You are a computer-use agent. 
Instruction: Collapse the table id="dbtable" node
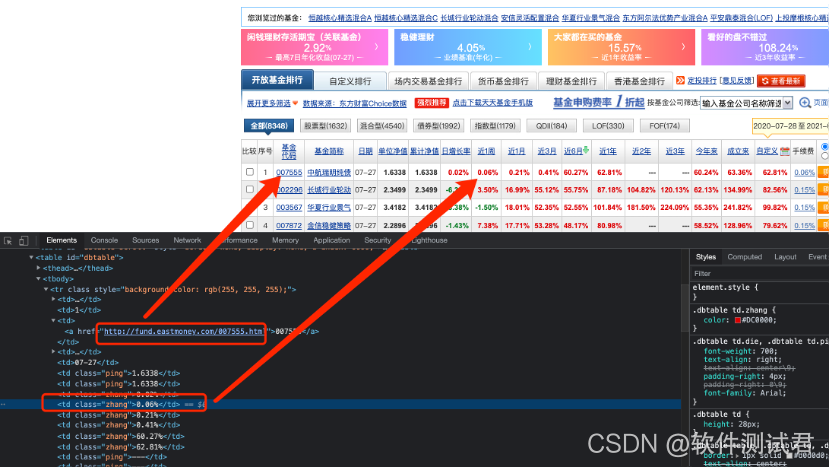click(31, 257)
